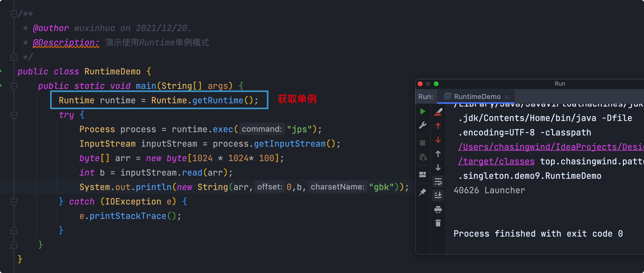The height and width of the screenshot is (273, 644).
Task: Click the charsetName: parameter hint
Action: point(338,187)
